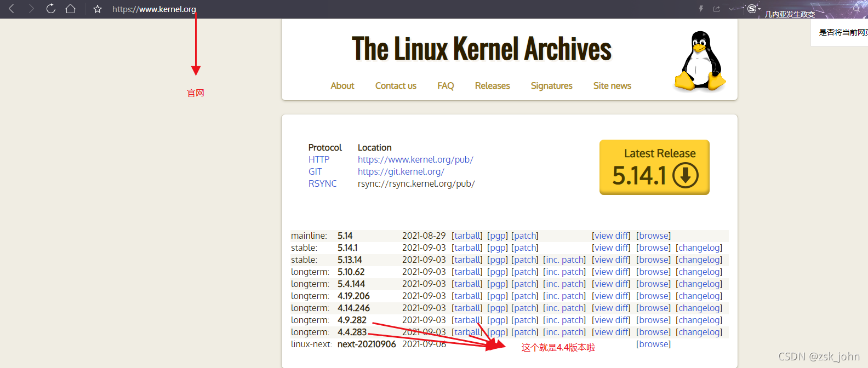Download the tarball for mainline 5.14

tap(467, 236)
